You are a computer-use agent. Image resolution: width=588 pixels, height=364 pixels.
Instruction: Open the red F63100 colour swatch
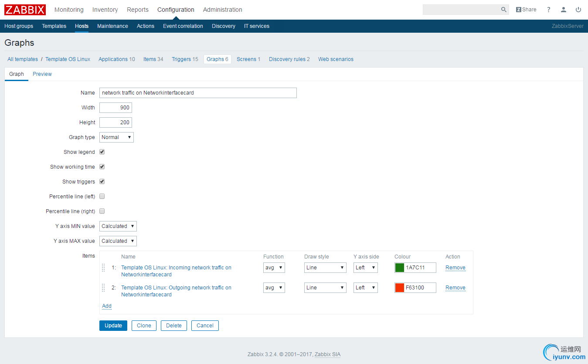tap(400, 288)
